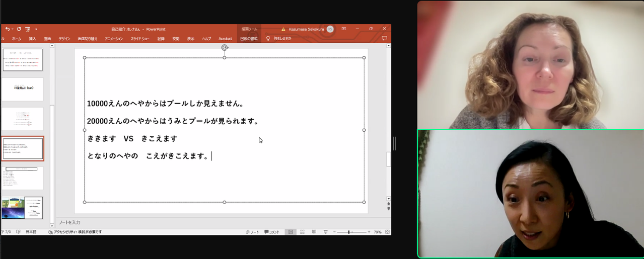Screen dimensions: 644x259
Task: Click scroll-down arrow of slide editor scrollbar
Action: click(x=389, y=199)
